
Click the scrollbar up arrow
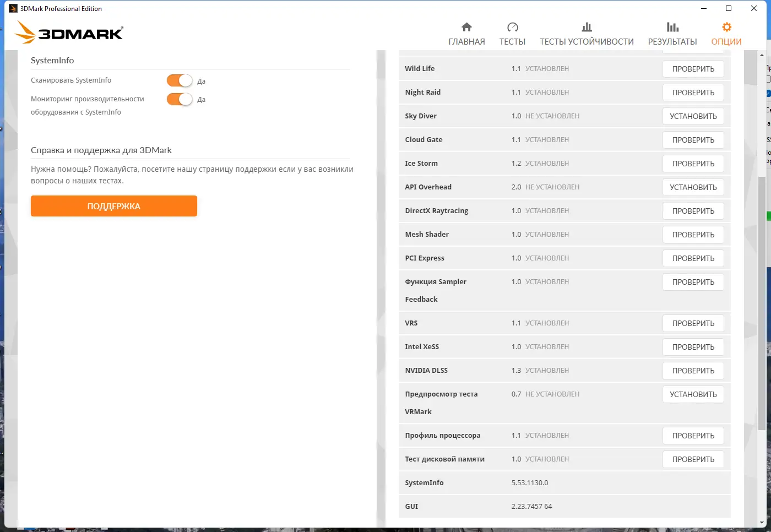click(762, 55)
